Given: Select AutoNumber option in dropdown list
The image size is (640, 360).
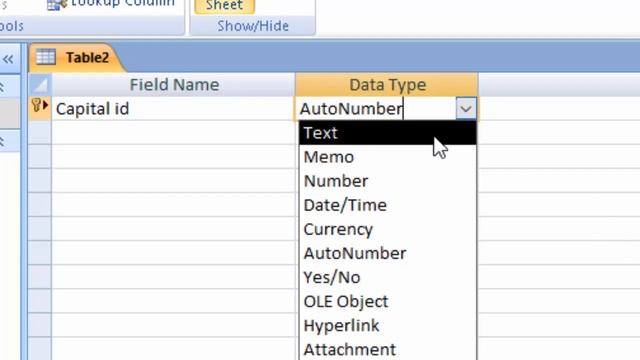Looking at the screenshot, I should point(387,253).
